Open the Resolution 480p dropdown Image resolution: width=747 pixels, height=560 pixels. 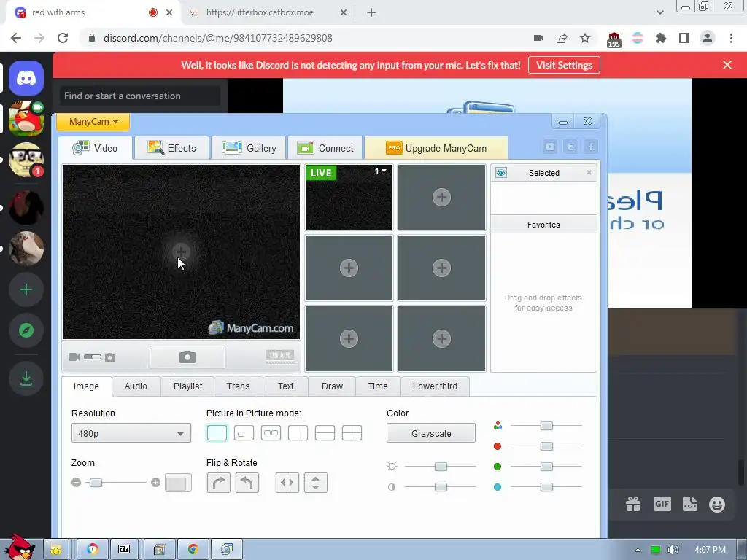pyautogui.click(x=131, y=433)
